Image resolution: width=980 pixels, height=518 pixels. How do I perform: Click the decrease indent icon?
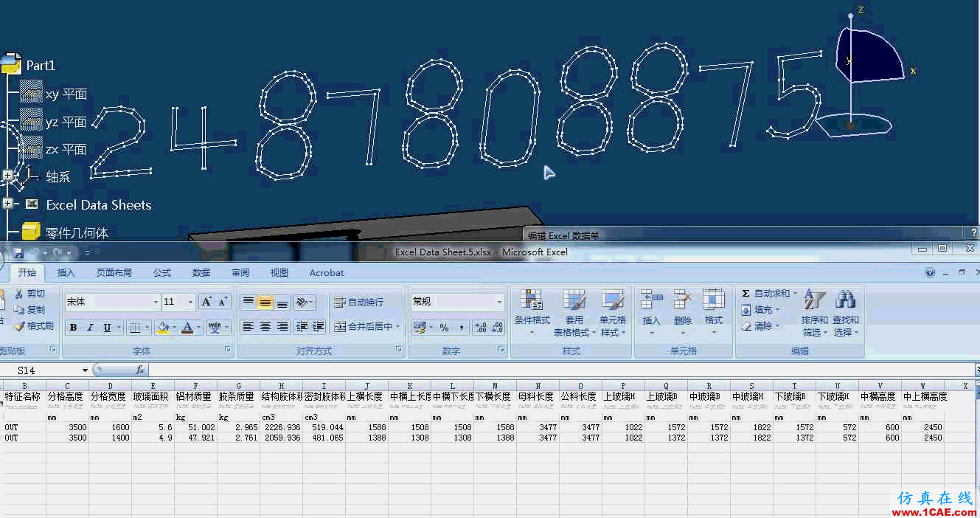coord(302,327)
